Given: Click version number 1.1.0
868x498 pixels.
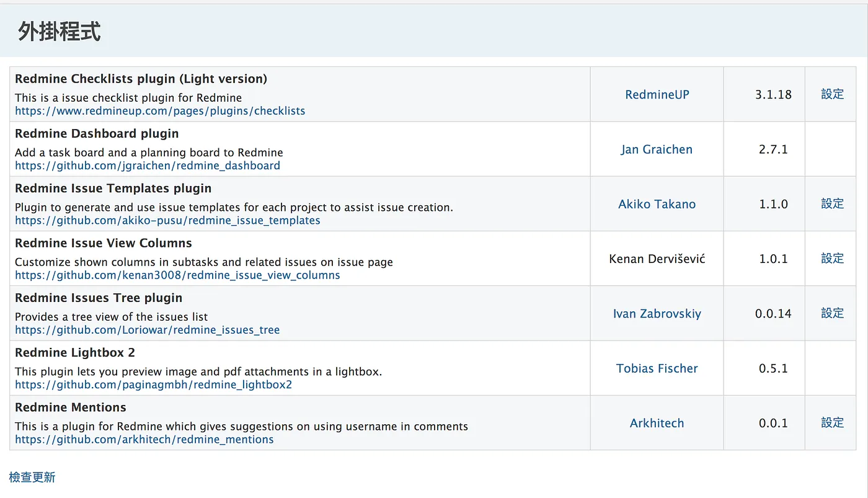Looking at the screenshot, I should tap(773, 204).
